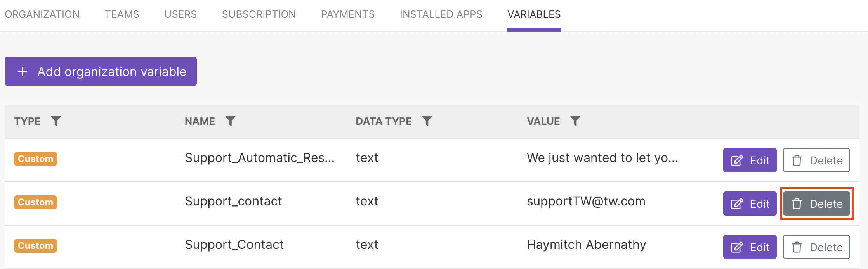Switch to the TEAMS tab
This screenshot has width=868, height=269.
click(x=122, y=14)
